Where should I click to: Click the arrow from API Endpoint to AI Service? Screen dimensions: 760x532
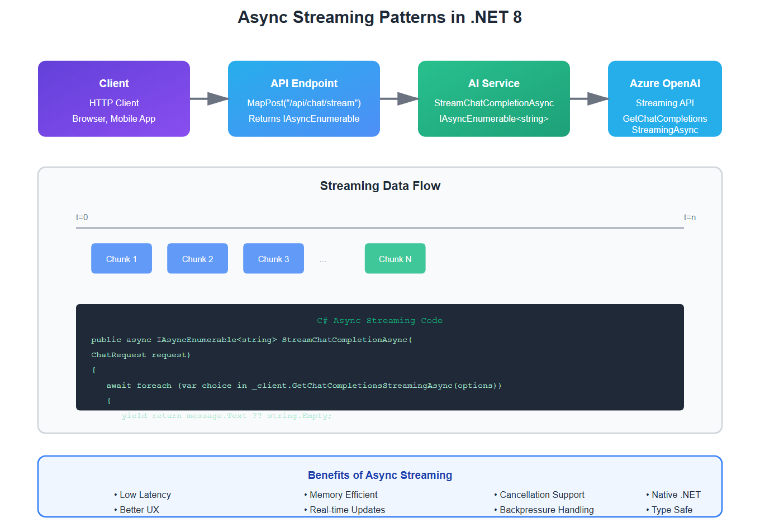point(399,99)
